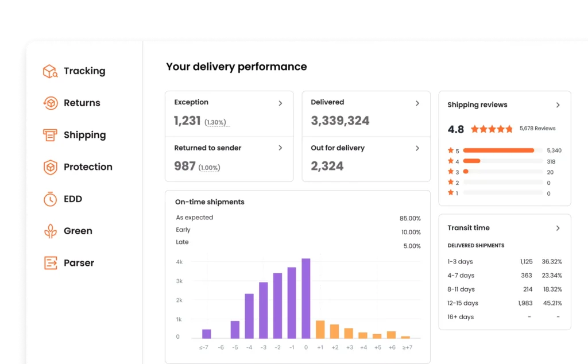This screenshot has height=364, width=588.
Task: Click the 4-7 days transit row label
Action: tap(461, 276)
